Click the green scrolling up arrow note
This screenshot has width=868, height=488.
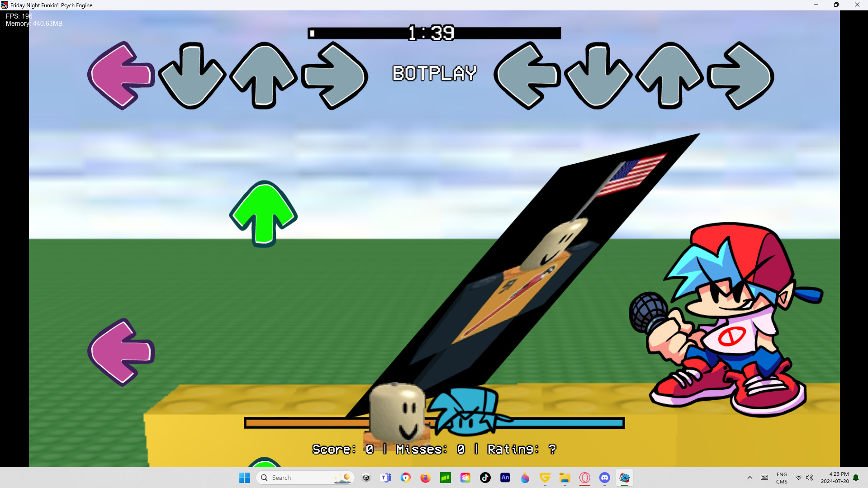click(263, 214)
